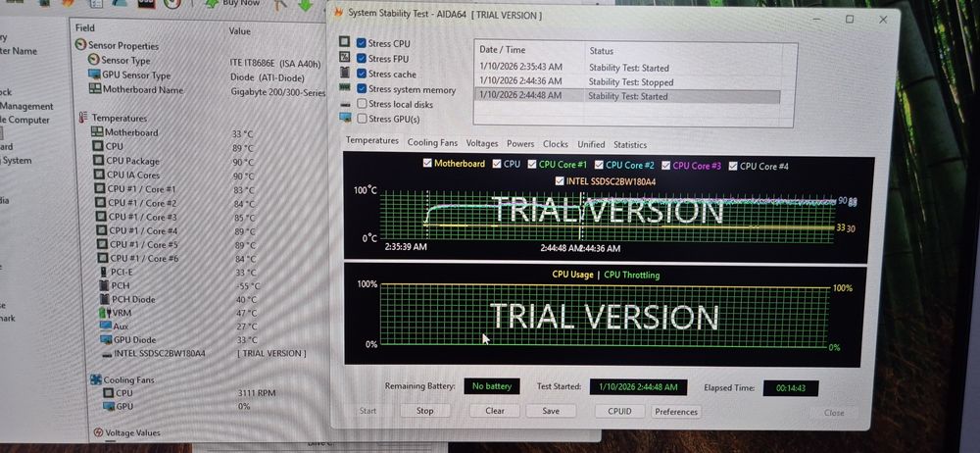Click the battery-plug icon in the VRM row
The image size is (980, 453).
(105, 312)
